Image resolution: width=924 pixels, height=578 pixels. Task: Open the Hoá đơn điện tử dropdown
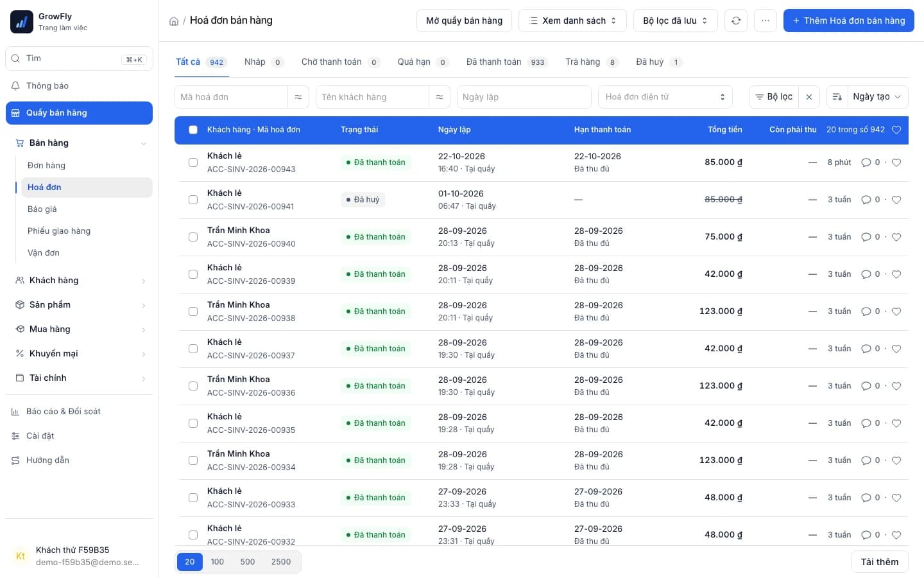tap(665, 97)
